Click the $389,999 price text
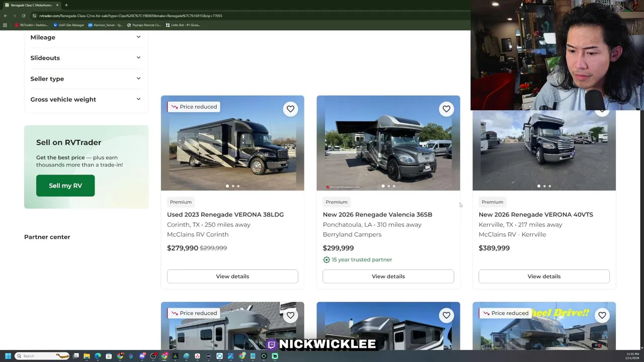This screenshot has width=644, height=362. pyautogui.click(x=494, y=248)
